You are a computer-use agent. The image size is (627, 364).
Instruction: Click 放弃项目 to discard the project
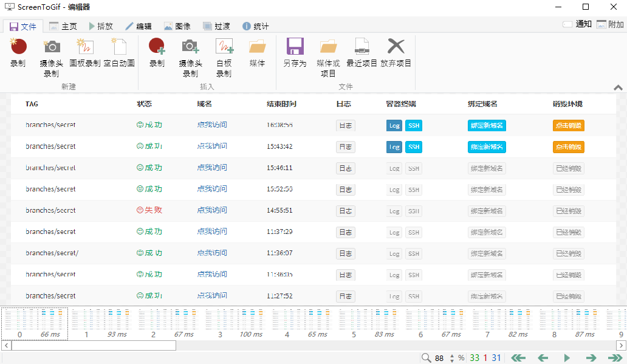[396, 47]
